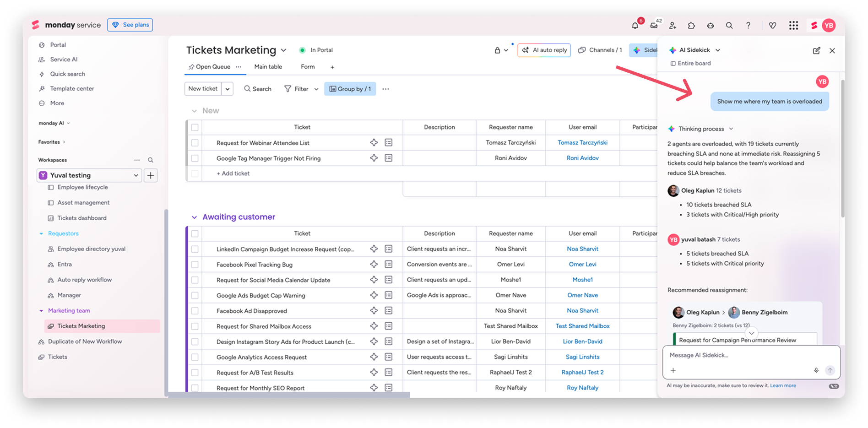This screenshot has height=428, width=868.
Task: Click the plus attach icon in message box
Action: coord(673,370)
